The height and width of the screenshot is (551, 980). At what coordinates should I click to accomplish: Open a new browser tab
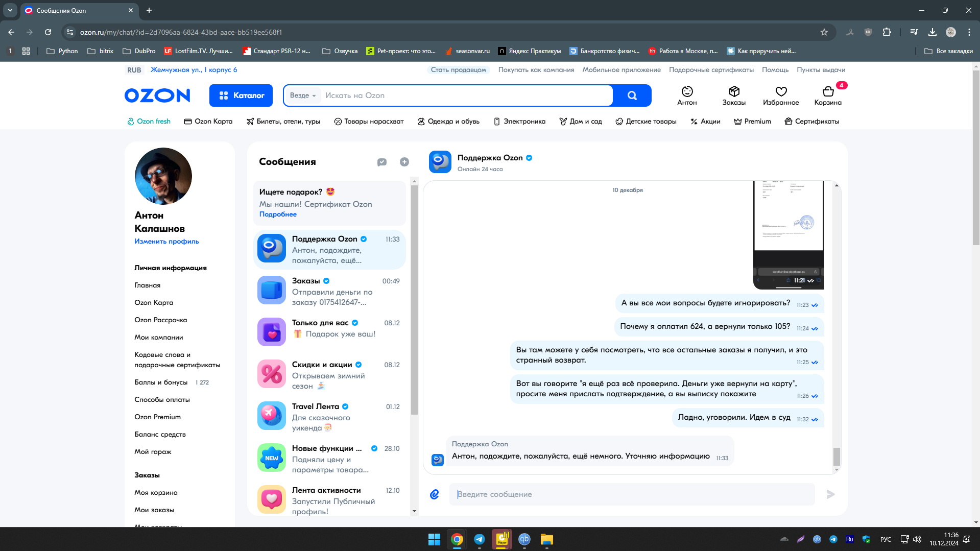point(149,10)
